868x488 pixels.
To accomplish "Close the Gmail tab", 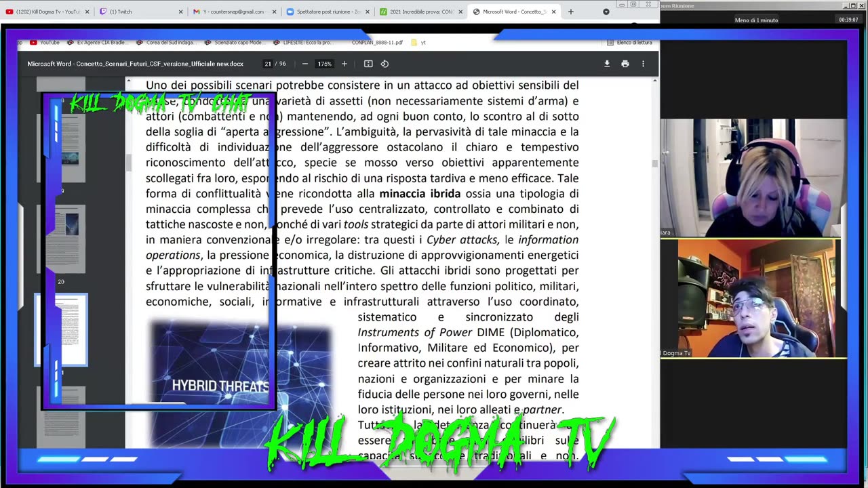I will (x=274, y=12).
